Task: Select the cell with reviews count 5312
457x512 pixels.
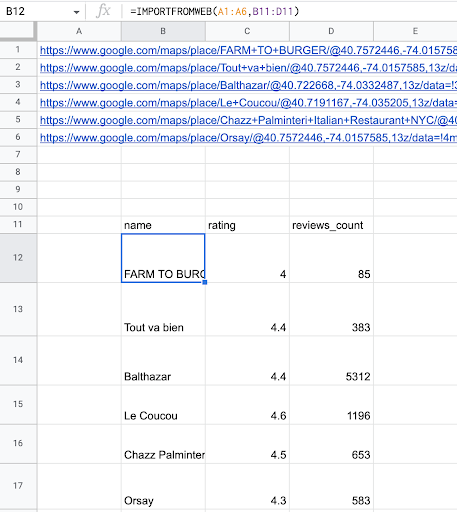Action: click(331, 360)
